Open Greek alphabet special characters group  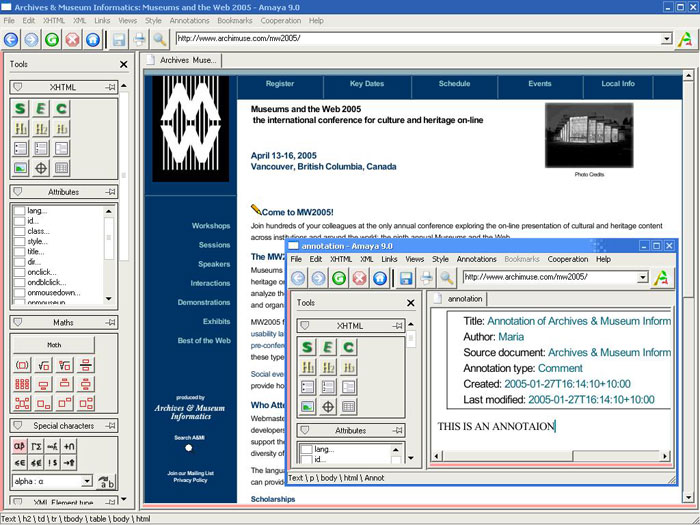click(x=19, y=446)
